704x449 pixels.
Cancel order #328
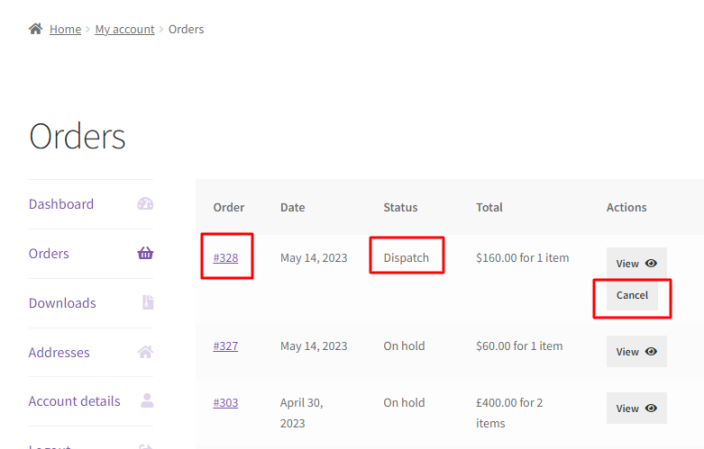632,295
